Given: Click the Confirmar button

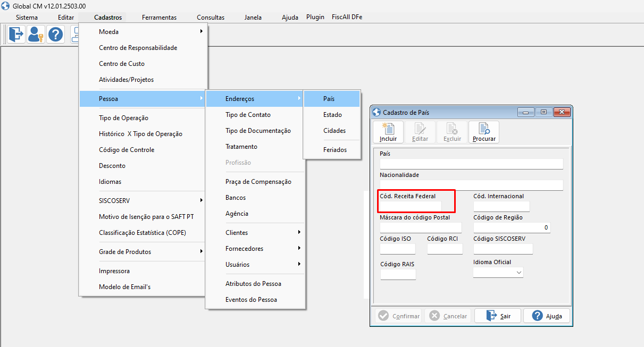Looking at the screenshot, I should (x=398, y=316).
